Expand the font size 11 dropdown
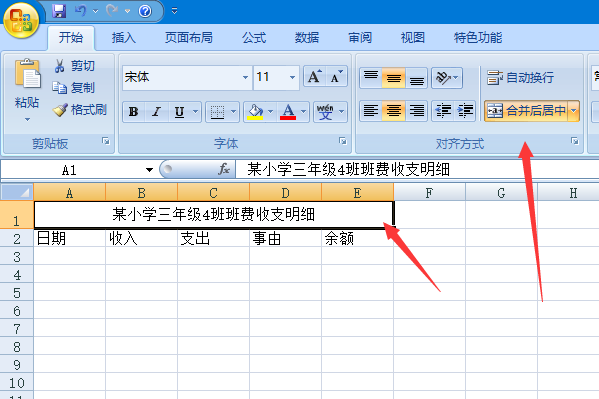Image resolution: width=599 pixels, height=399 pixels. point(292,78)
